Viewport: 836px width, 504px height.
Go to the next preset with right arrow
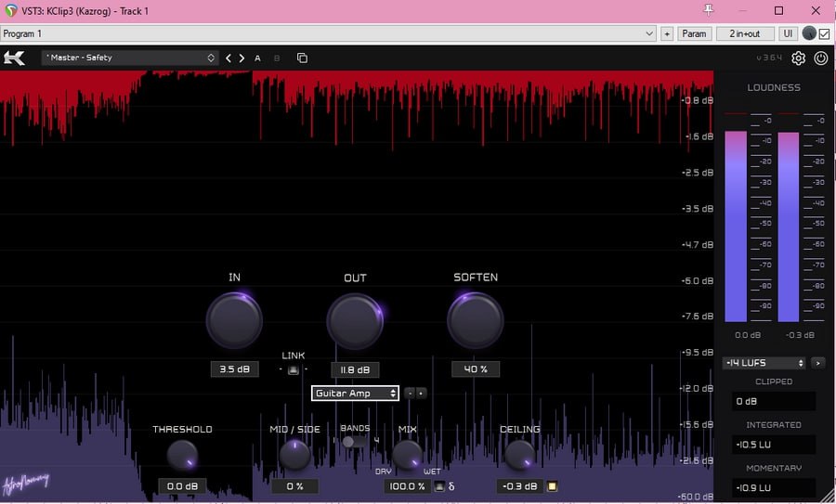point(242,58)
